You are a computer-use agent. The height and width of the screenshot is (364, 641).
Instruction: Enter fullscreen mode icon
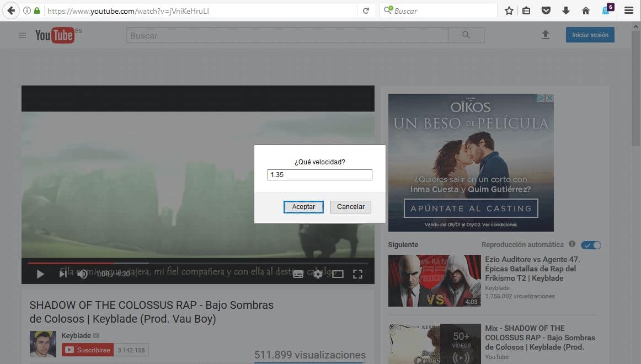pyautogui.click(x=357, y=274)
